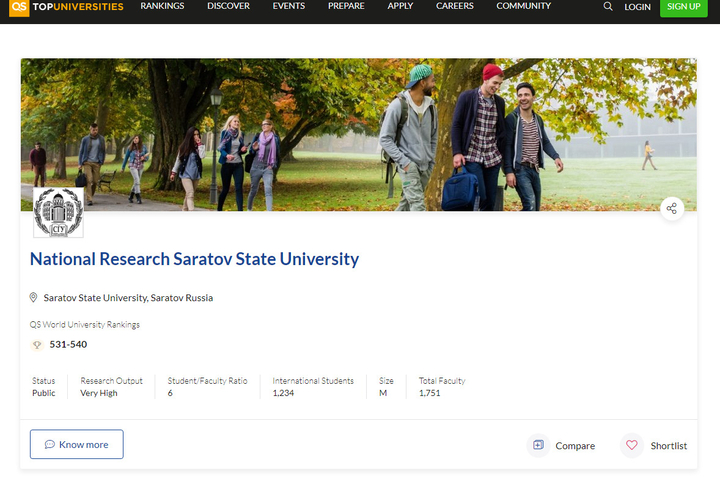Click the Size M value
720x480 pixels.
point(383,393)
